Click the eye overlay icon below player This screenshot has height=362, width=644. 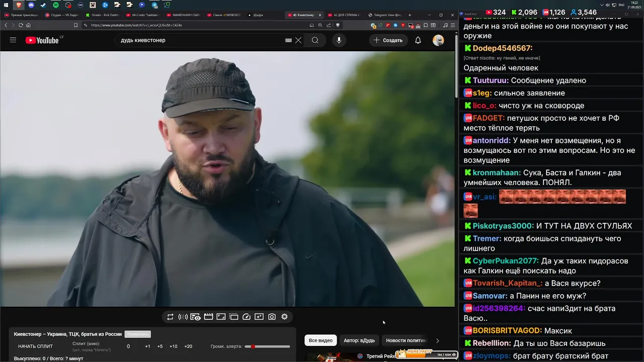click(195, 317)
